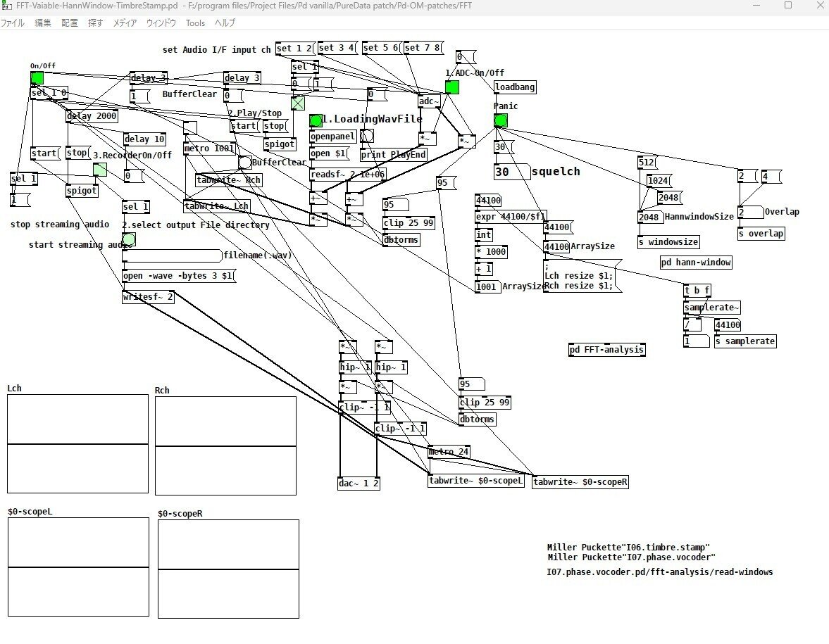Image resolution: width=829 pixels, height=644 pixels.
Task: Click the 'set 5 6' message box
Action: click(x=382, y=48)
